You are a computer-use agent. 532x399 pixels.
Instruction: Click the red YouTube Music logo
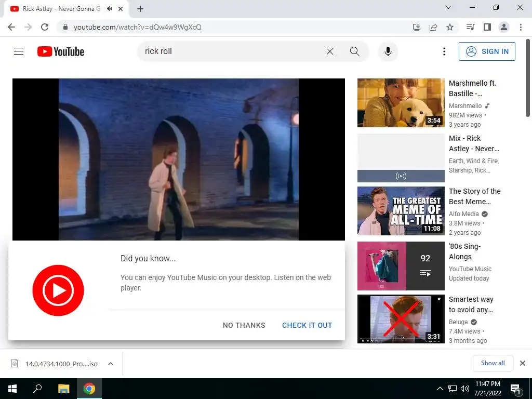(x=58, y=290)
